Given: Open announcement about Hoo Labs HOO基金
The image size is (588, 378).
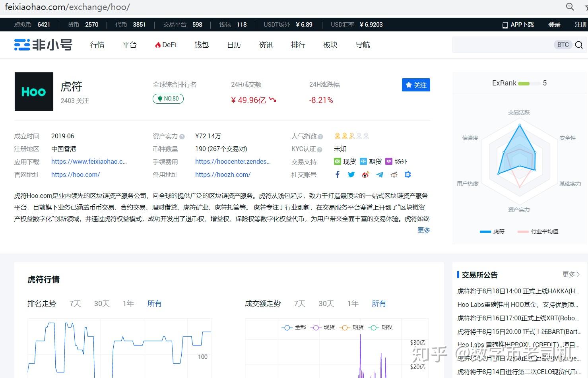Looking at the screenshot, I should coord(518,305).
